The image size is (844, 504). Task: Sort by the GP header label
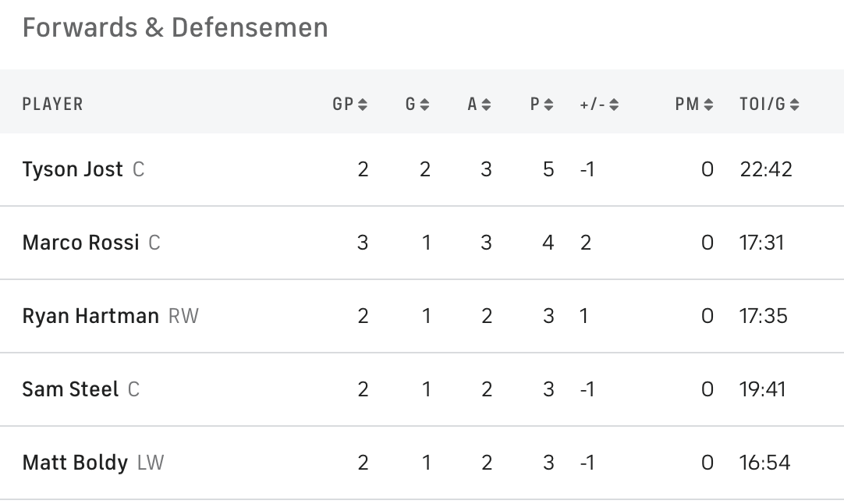(343, 105)
